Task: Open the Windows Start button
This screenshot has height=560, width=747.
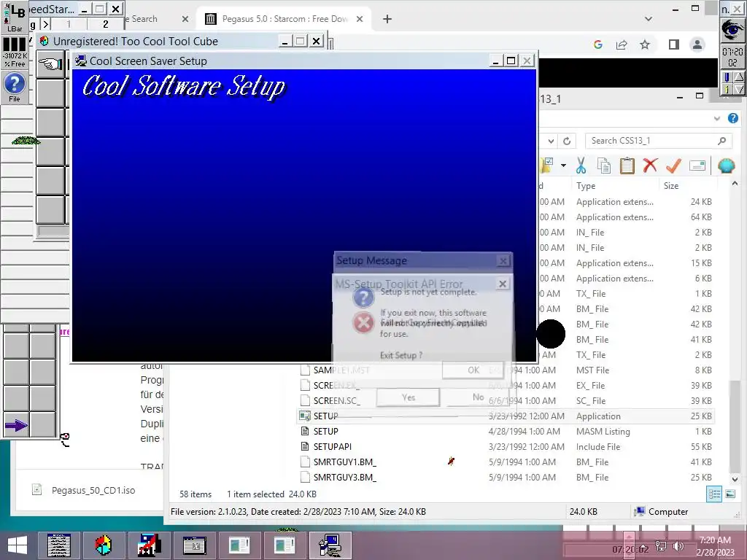Action: 18,545
